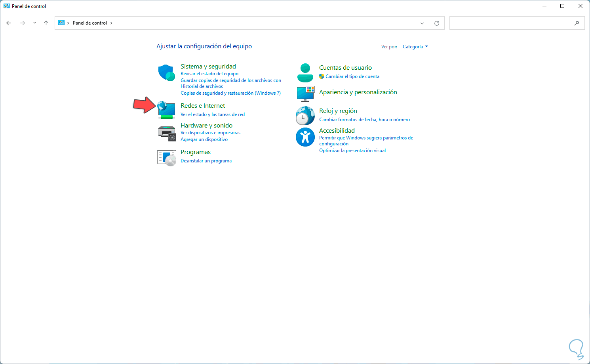Open the Ver por Categoría dropdown
The height and width of the screenshot is (364, 590).
pos(415,47)
